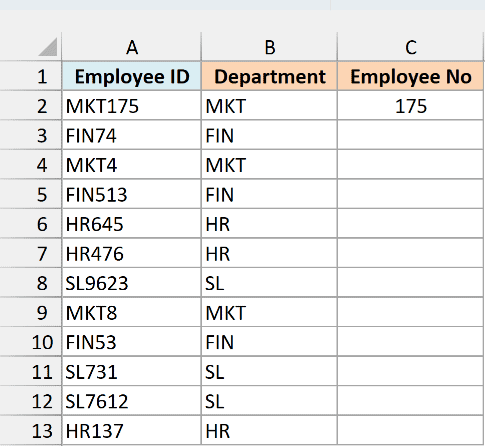Select cell containing FIN513
485x446 pixels.
point(132,194)
